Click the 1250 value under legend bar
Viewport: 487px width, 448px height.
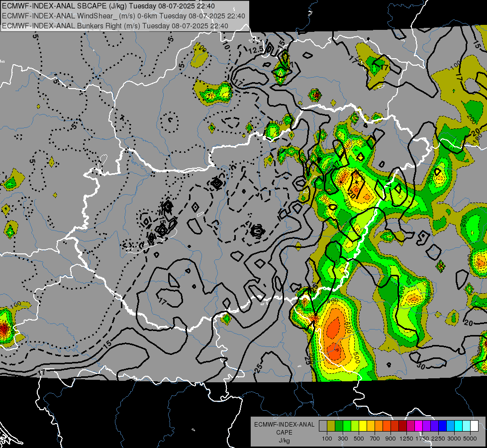point(406,439)
